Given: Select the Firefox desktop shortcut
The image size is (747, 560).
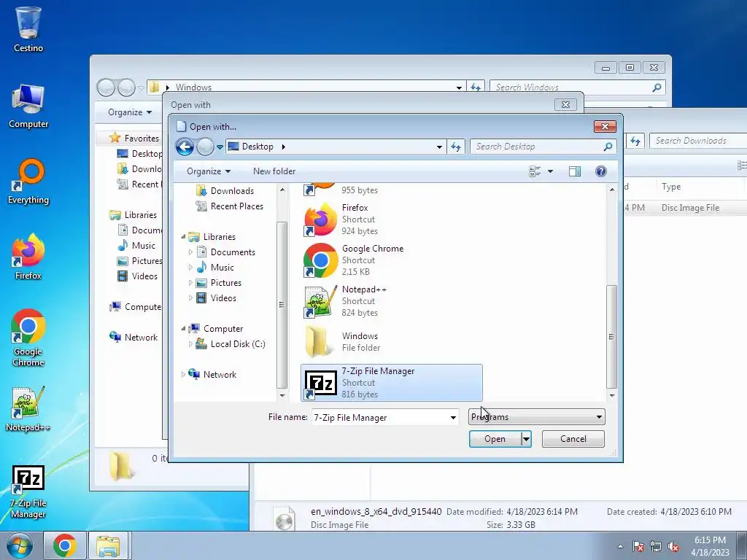Looking at the screenshot, I should [28, 257].
